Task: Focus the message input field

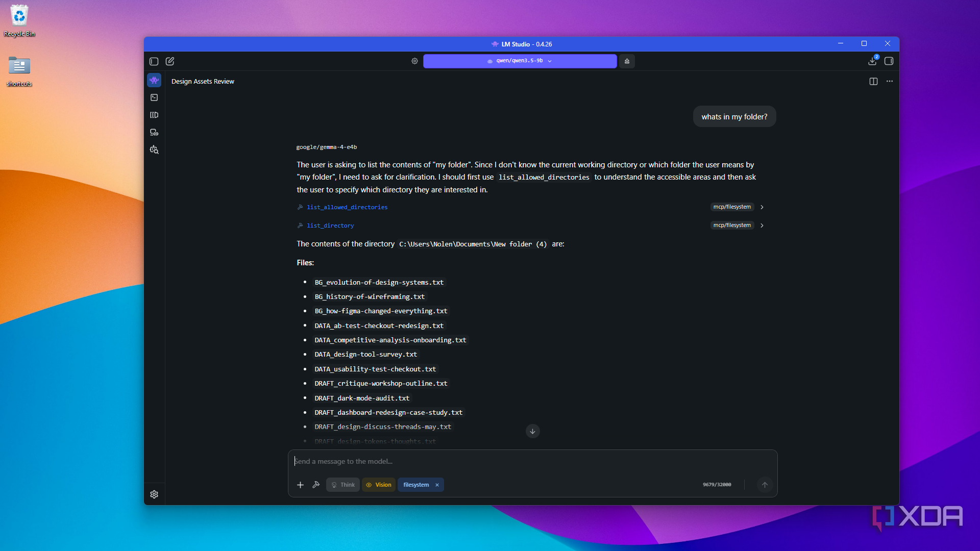Action: (x=532, y=461)
